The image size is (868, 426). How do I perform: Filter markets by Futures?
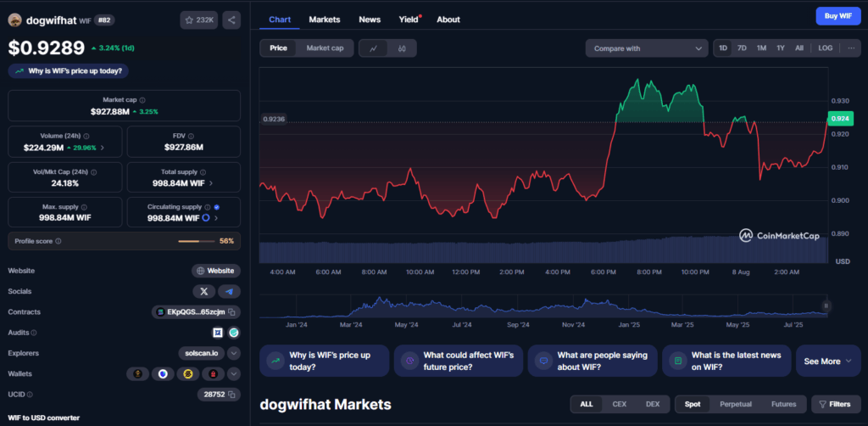click(x=784, y=405)
